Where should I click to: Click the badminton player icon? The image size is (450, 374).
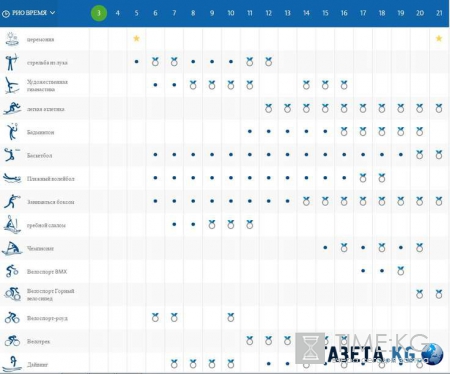tap(12, 132)
